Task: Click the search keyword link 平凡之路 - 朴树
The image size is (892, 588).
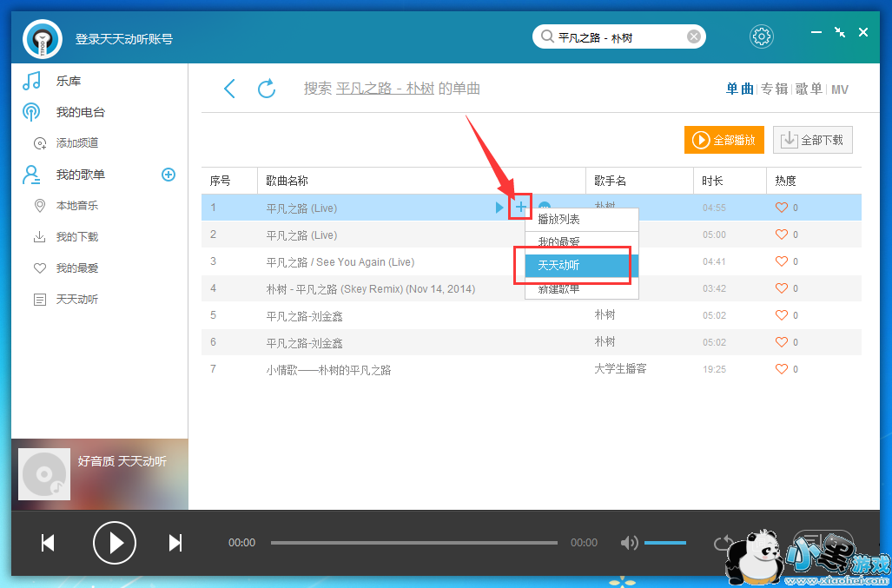Action: coord(385,89)
